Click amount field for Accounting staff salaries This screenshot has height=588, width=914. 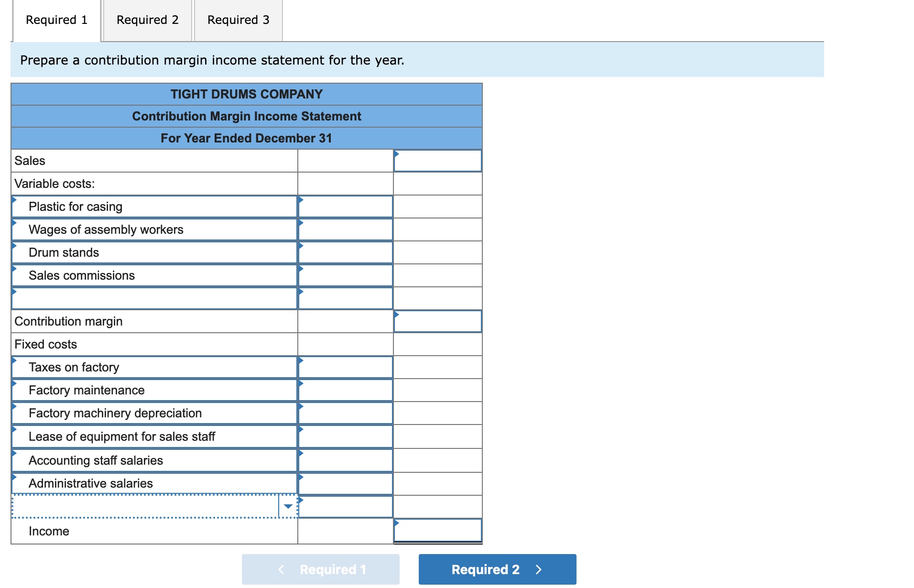pyautogui.click(x=345, y=460)
